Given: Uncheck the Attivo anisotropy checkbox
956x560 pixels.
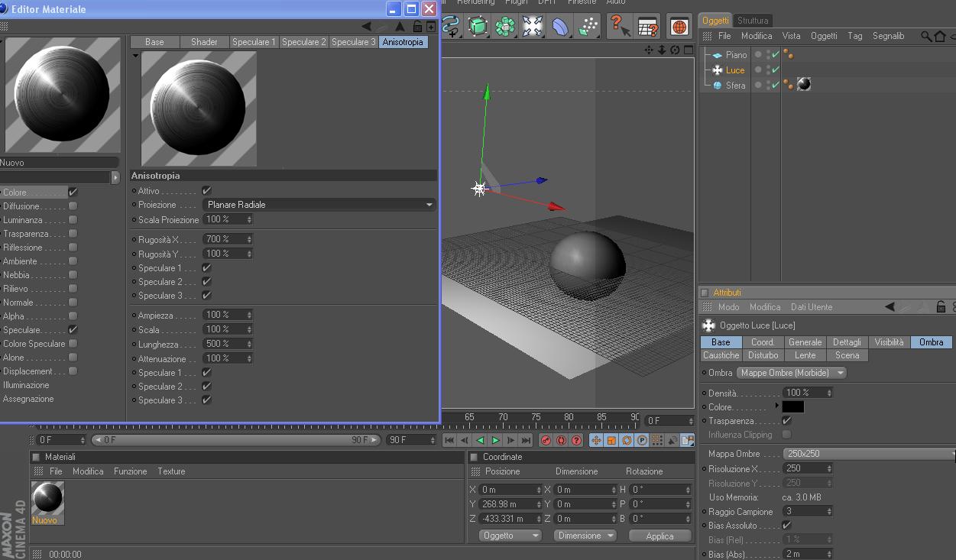Looking at the screenshot, I should coord(206,191).
